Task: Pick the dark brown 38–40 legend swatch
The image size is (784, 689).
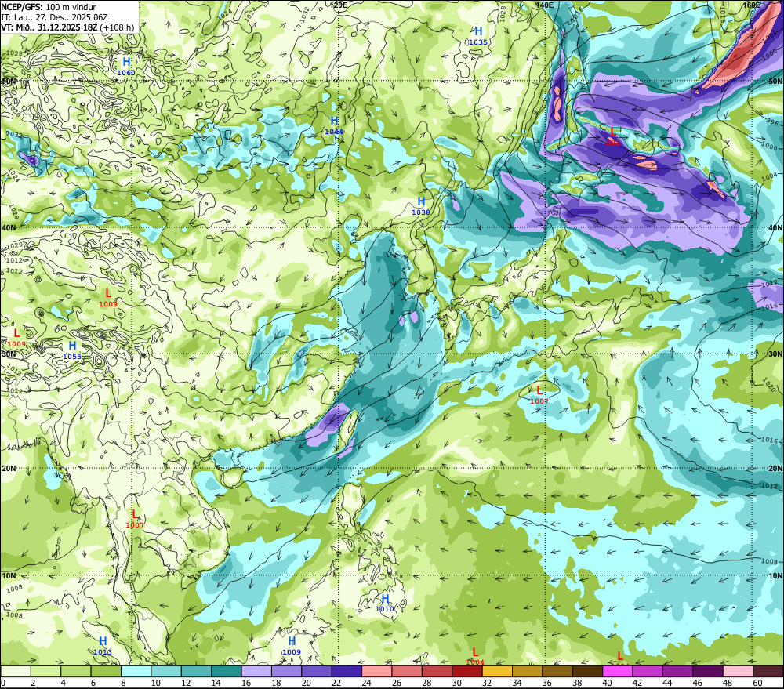Action: click(587, 671)
